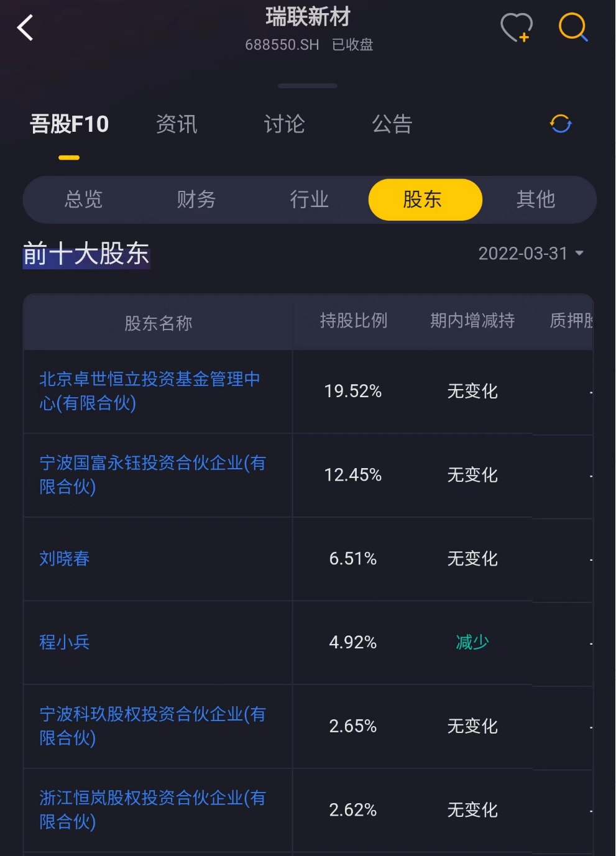
Task: Open the search magnifier icon
Action: click(572, 28)
